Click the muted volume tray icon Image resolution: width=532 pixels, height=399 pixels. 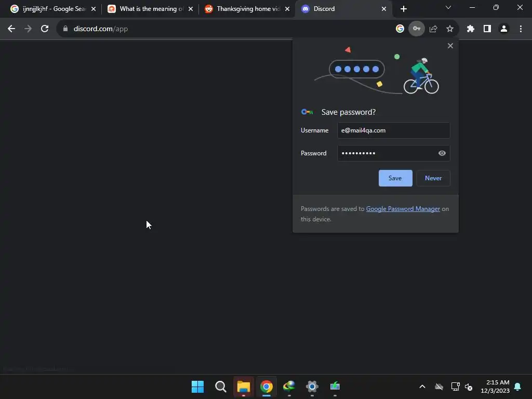tap(469, 387)
